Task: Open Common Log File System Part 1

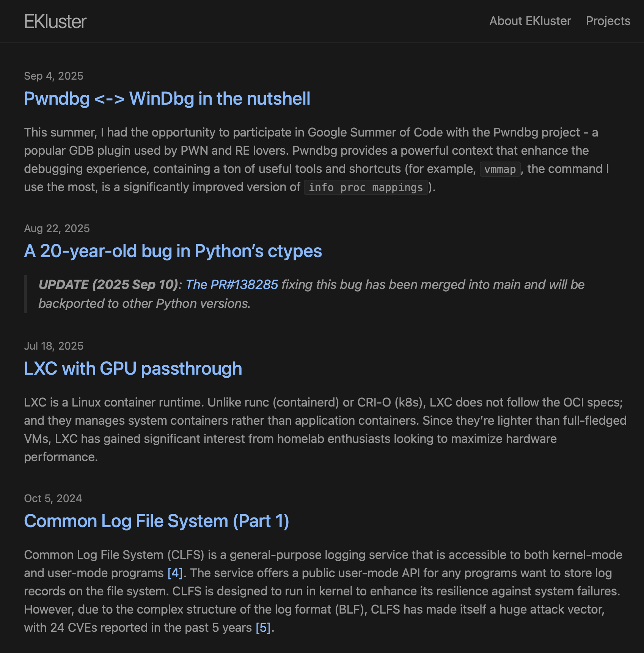Action: pos(156,521)
